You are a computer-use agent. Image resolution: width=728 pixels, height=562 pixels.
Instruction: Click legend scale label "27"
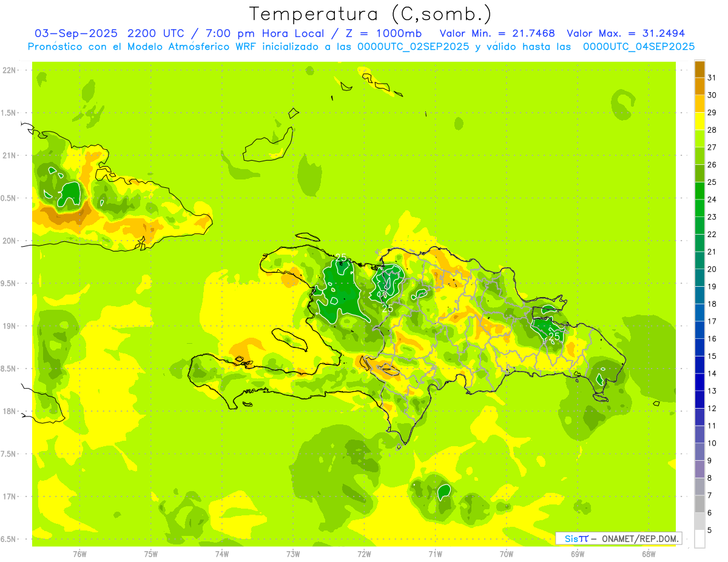712,147
